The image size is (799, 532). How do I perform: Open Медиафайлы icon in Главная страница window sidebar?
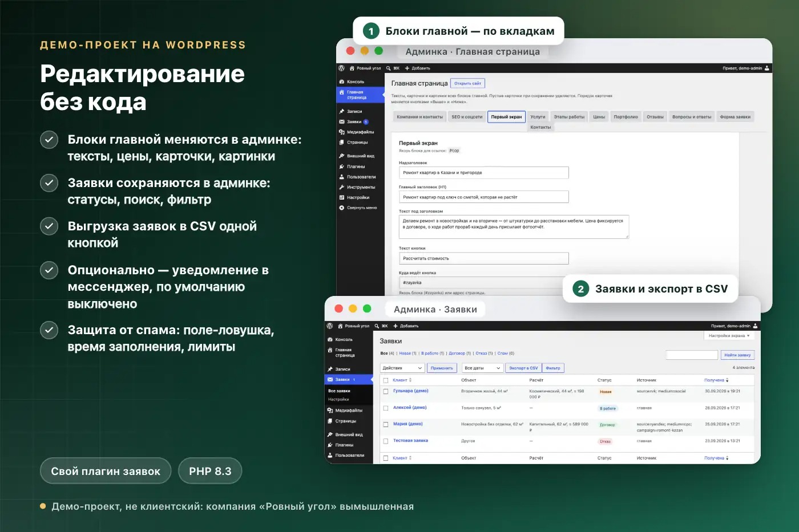341,132
